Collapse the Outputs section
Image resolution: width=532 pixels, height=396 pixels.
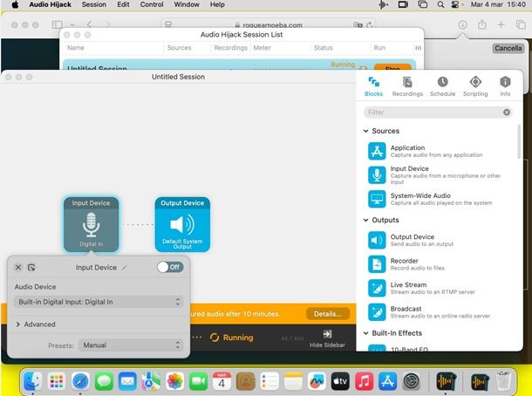pyautogui.click(x=365, y=220)
